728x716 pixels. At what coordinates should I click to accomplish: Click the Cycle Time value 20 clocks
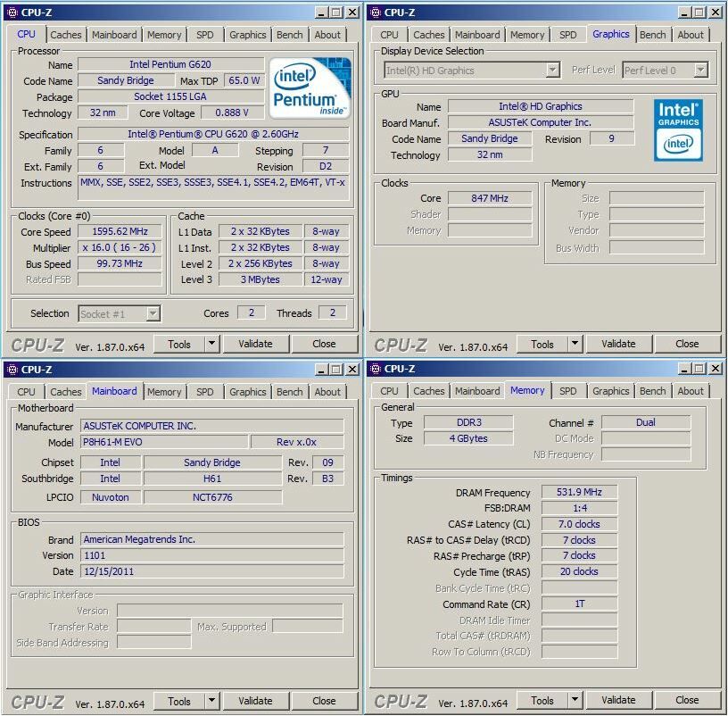[579, 571]
